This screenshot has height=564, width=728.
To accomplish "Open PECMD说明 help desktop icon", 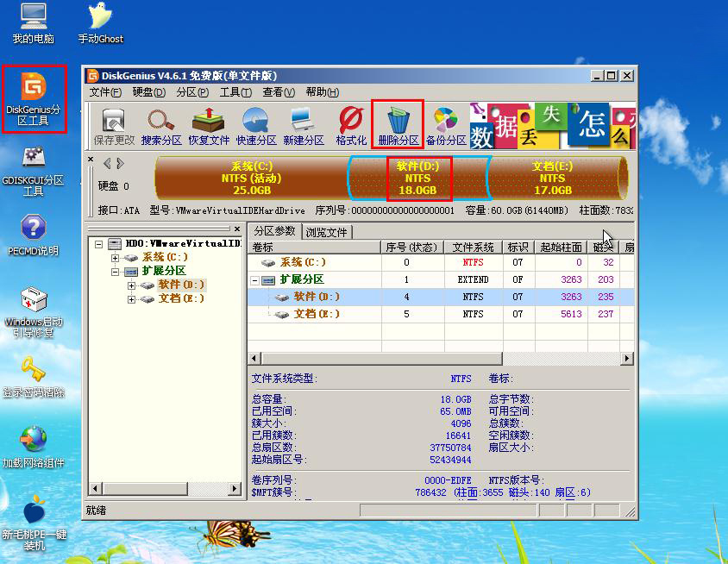I will click(x=33, y=235).
